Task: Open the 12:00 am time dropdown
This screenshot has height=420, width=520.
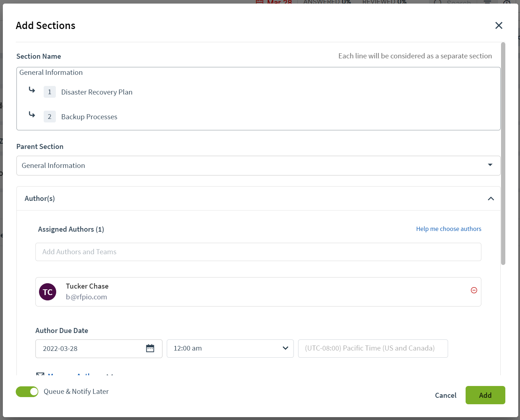Action: (x=230, y=348)
